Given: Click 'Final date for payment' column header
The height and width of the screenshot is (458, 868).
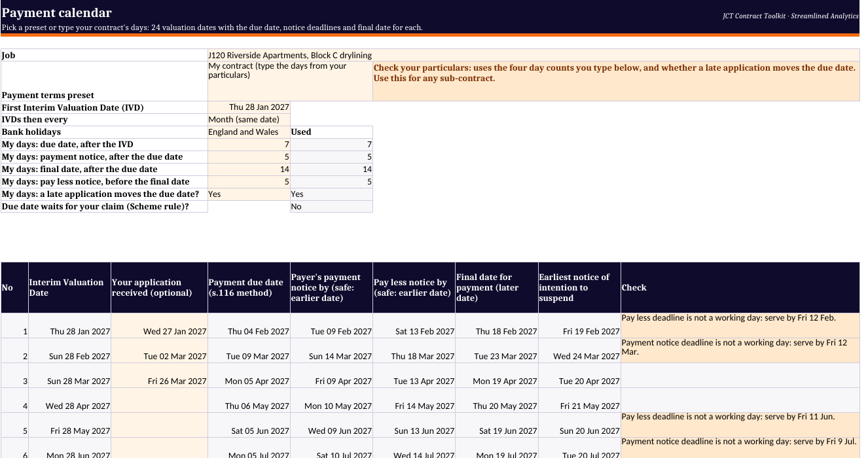Looking at the screenshot, I should 496,288.
